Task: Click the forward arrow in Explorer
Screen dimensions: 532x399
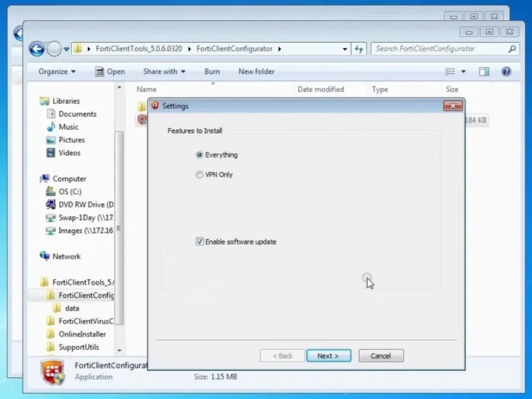Action: tap(54, 49)
